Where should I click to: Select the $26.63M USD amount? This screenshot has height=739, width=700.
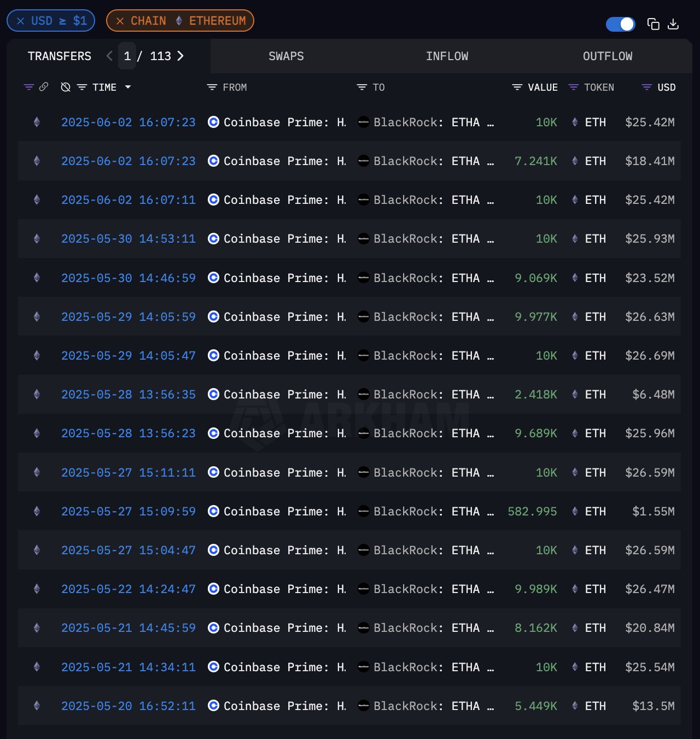click(x=650, y=317)
